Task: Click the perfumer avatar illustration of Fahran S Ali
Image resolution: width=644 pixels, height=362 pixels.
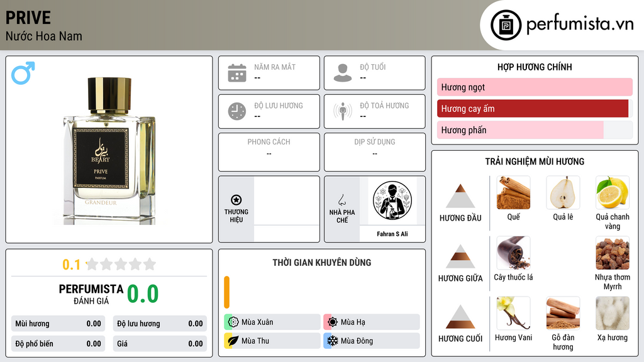Action: pos(392,200)
